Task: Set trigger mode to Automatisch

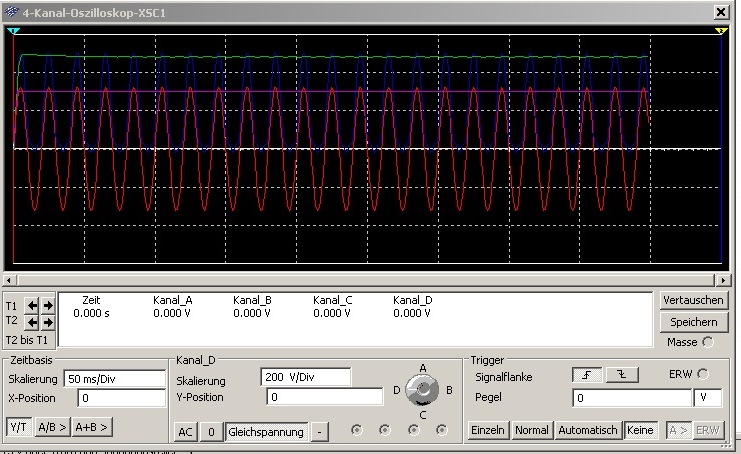Action: pyautogui.click(x=587, y=430)
